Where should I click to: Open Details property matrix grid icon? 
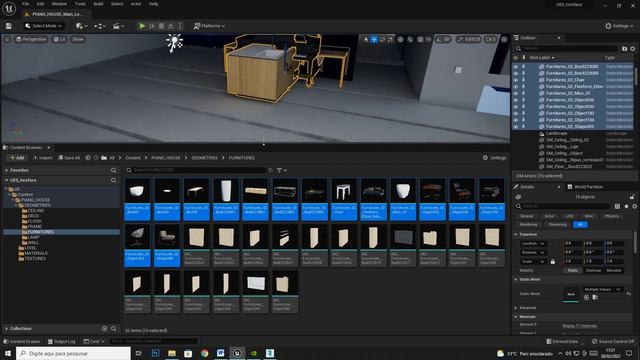coord(617,207)
